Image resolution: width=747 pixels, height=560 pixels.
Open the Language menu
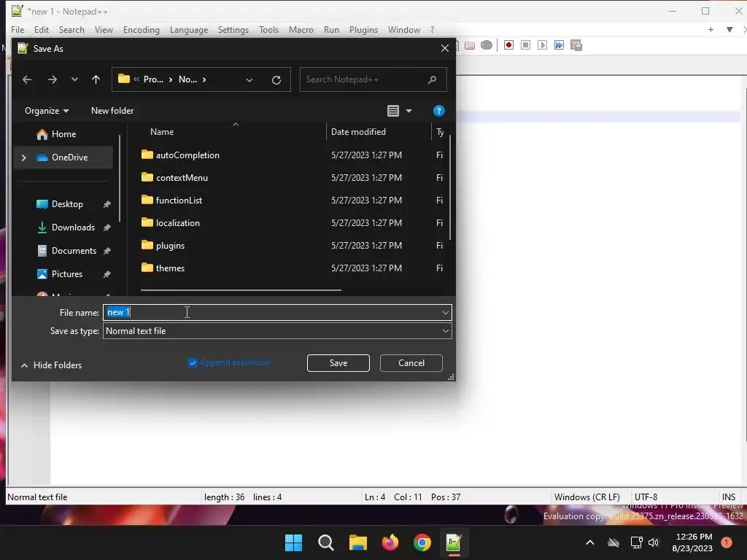(189, 29)
